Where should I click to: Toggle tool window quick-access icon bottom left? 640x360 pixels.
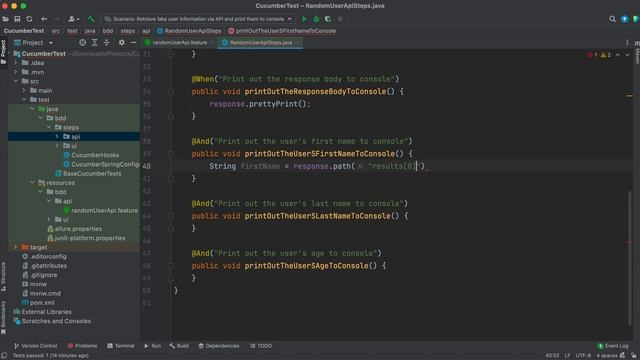(x=4, y=356)
